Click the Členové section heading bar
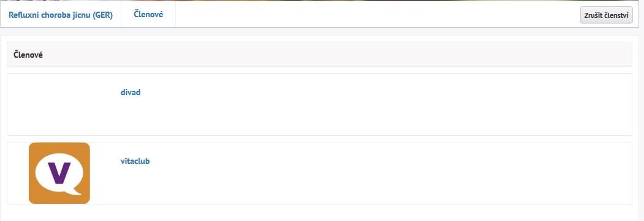The image size is (644, 221). pos(319,54)
